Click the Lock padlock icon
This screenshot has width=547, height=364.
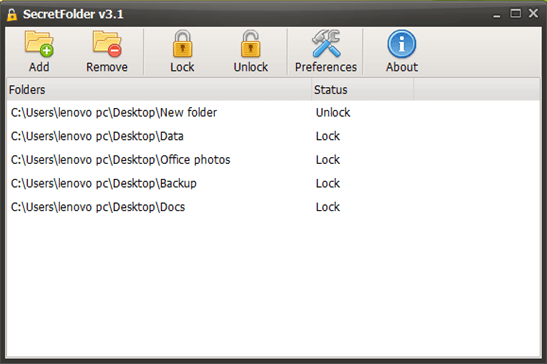[x=182, y=44]
